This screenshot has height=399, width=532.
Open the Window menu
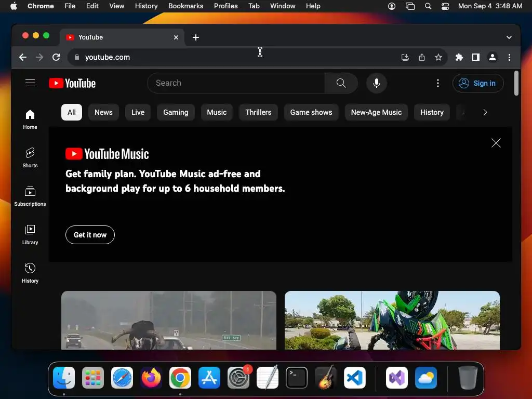(x=283, y=6)
